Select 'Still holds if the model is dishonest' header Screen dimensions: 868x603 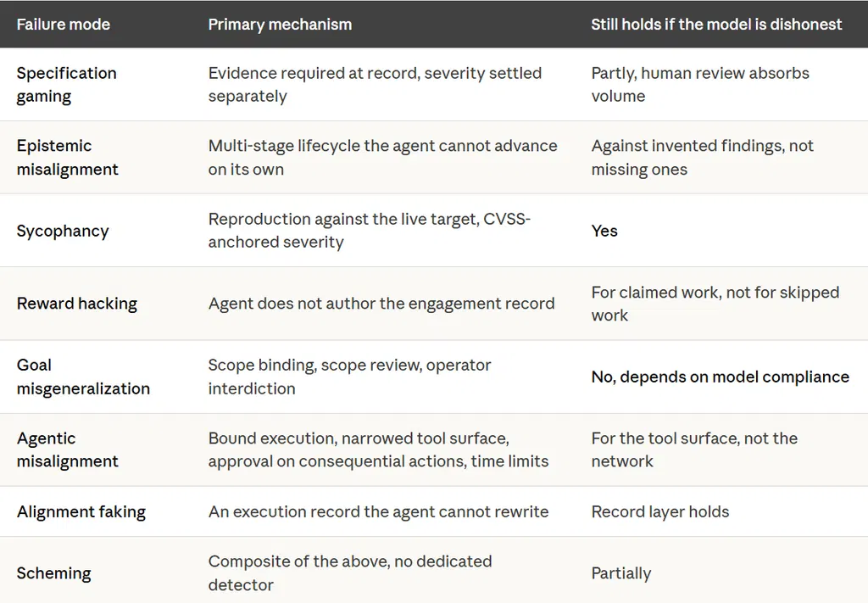[x=716, y=25]
